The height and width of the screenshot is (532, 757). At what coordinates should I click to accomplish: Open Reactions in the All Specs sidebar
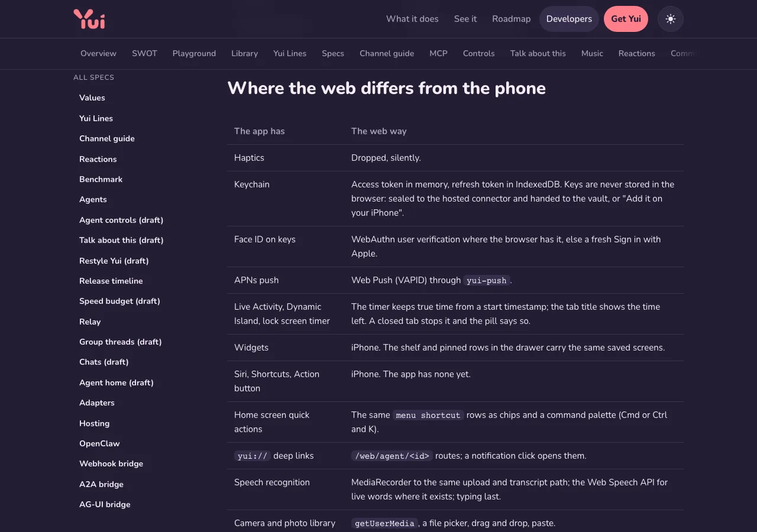pyautogui.click(x=98, y=159)
